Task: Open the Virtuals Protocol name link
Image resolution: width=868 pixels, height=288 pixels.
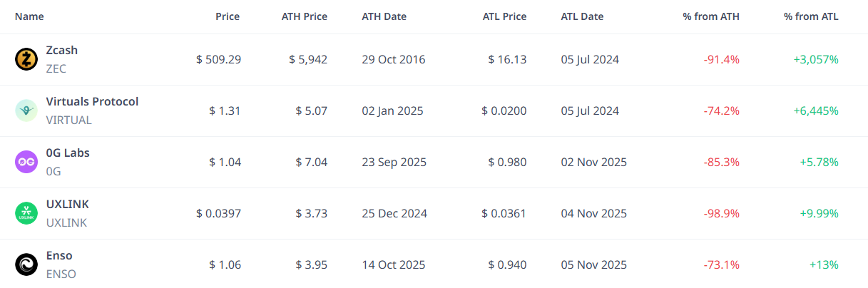Action: pyautogui.click(x=92, y=101)
